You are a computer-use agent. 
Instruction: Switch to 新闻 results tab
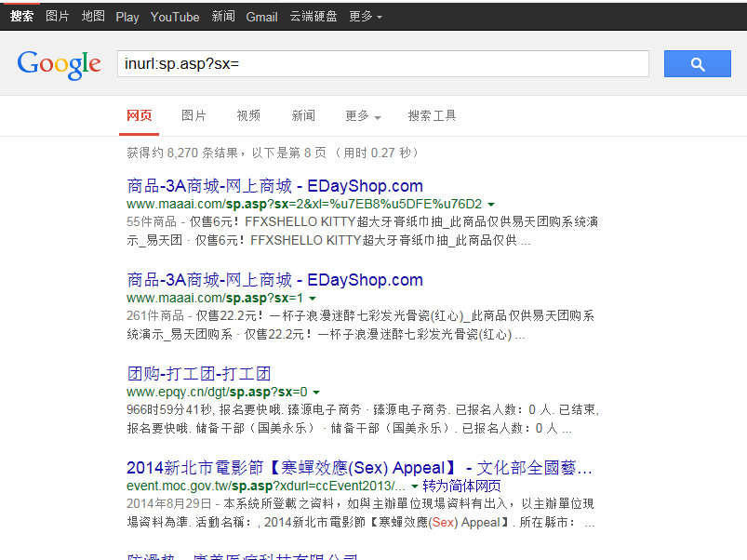click(303, 115)
